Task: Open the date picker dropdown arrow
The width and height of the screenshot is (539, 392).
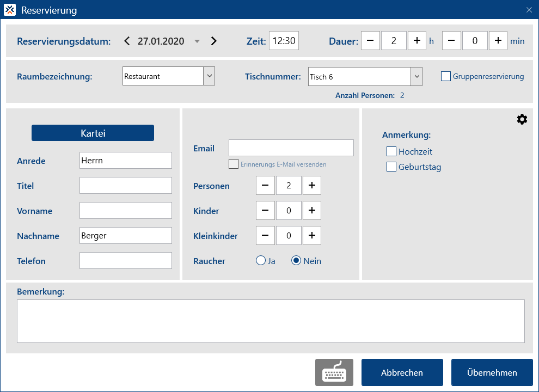Action: [x=197, y=41]
